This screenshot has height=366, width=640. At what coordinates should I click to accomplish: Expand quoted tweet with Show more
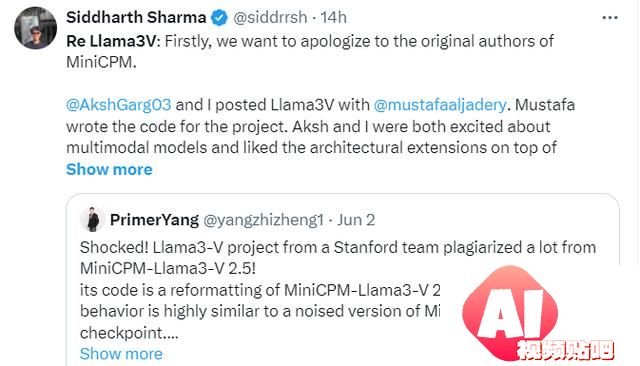[121, 354]
